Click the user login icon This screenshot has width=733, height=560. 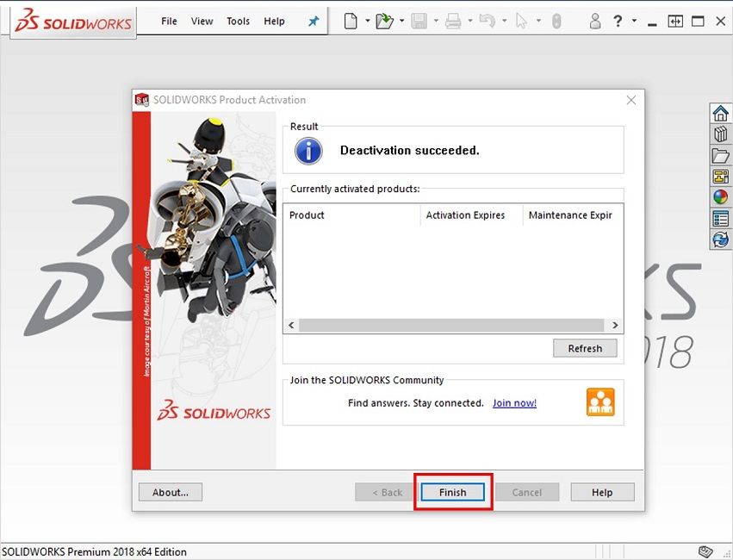(594, 22)
